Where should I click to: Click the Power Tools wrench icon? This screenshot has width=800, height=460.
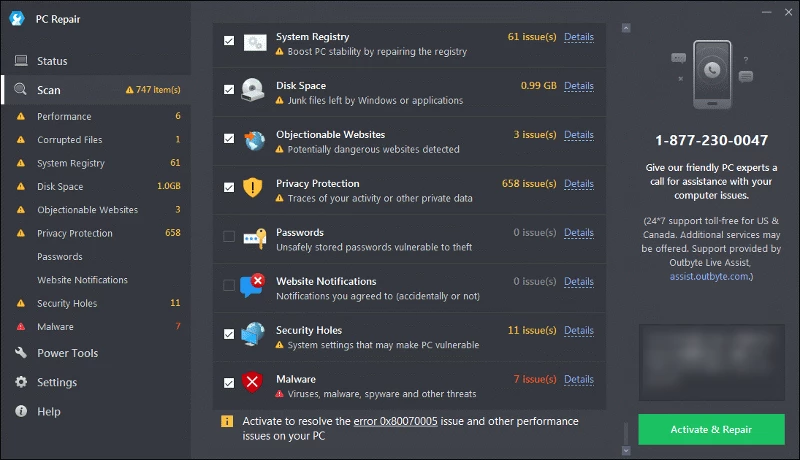point(21,352)
